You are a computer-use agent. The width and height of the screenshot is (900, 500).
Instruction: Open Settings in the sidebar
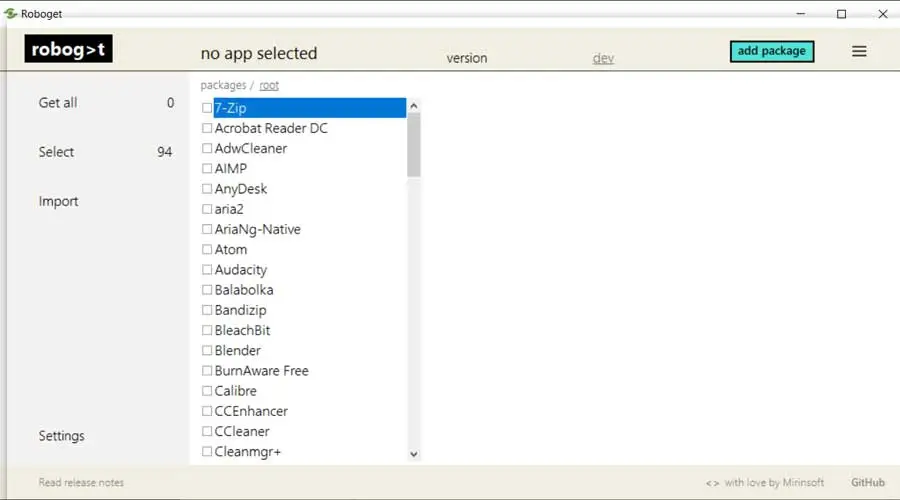[61, 436]
